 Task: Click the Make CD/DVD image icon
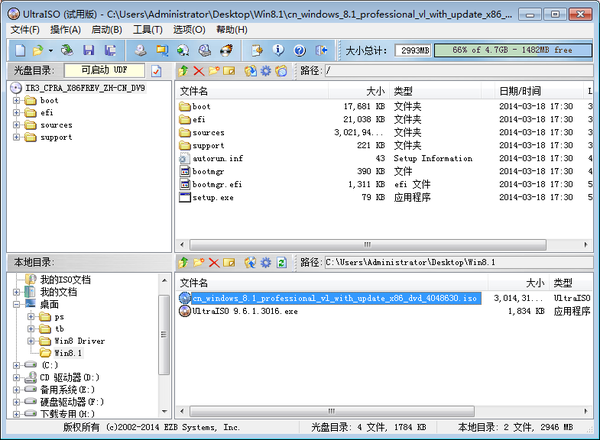tap(140, 50)
